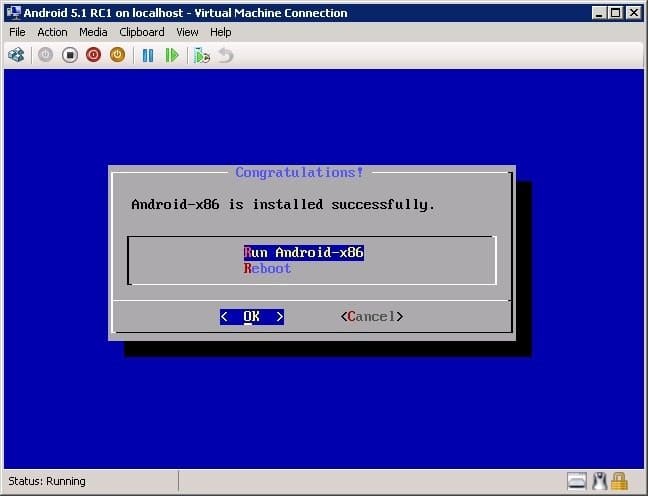The height and width of the screenshot is (496, 648).
Task: Click the greyed Start virtual machine icon
Action: pyautogui.click(x=45, y=55)
